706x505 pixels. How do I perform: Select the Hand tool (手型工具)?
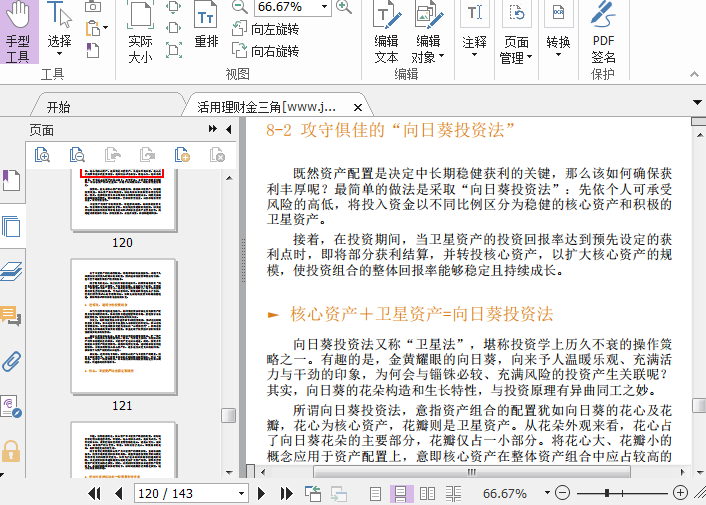18,32
